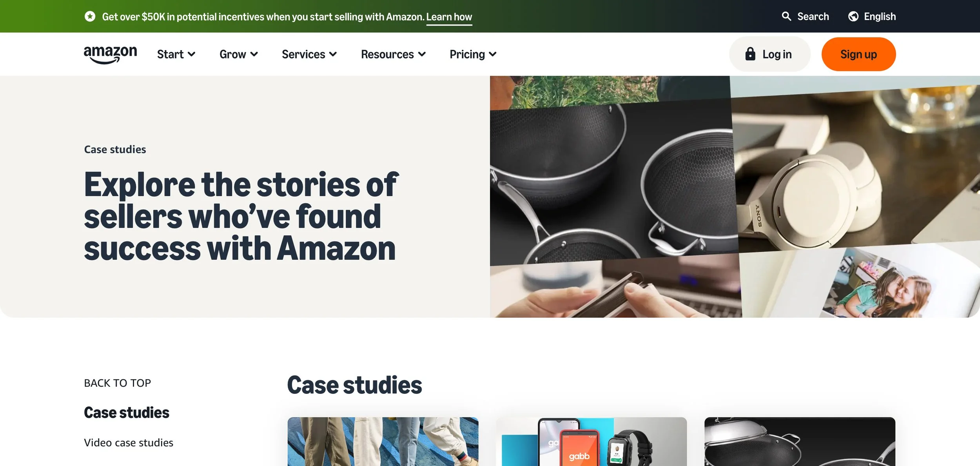Open the Services navigation menu
The height and width of the screenshot is (466, 980).
[x=309, y=54]
